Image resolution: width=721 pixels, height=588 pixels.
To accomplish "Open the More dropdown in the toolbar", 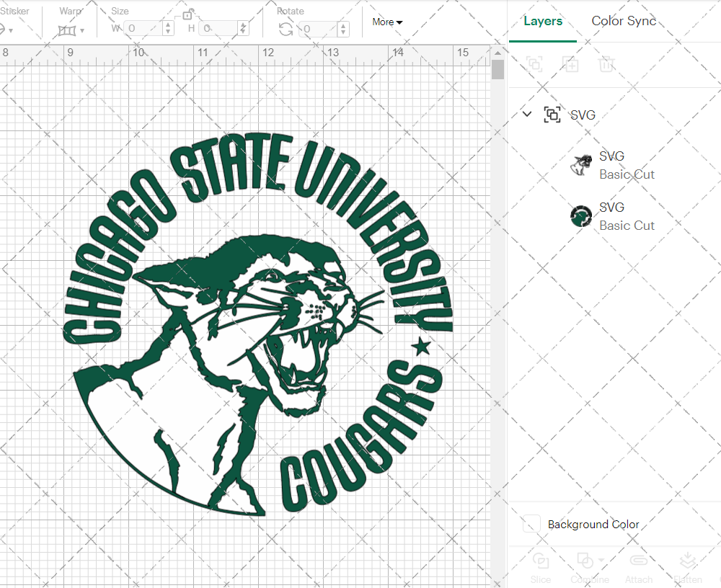I will (387, 22).
